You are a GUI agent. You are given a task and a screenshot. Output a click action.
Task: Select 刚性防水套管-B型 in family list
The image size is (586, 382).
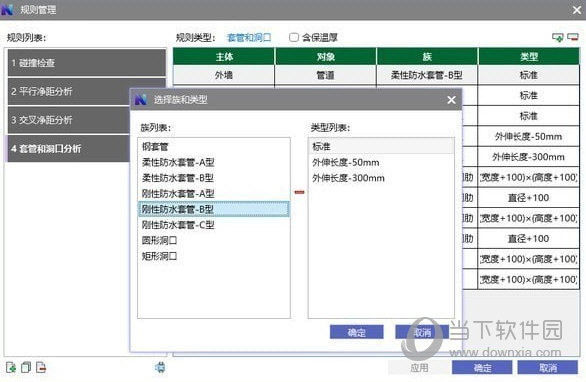[x=214, y=209]
